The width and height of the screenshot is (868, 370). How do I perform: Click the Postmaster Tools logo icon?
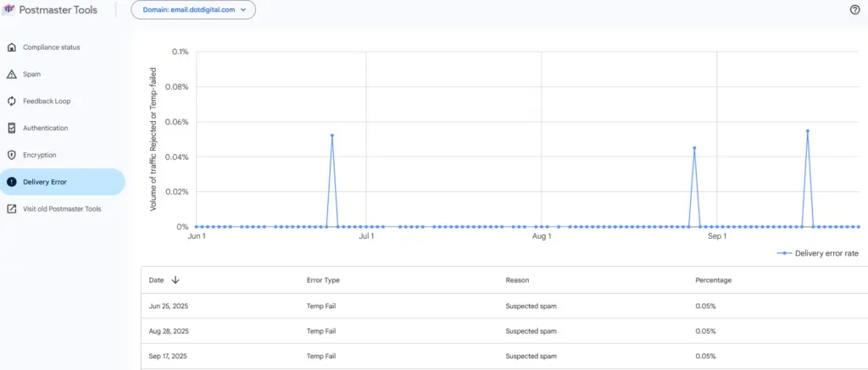point(10,10)
